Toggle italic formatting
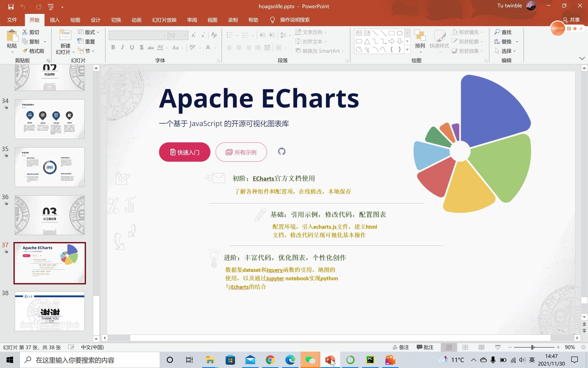The height and width of the screenshot is (368, 588). tap(122, 48)
